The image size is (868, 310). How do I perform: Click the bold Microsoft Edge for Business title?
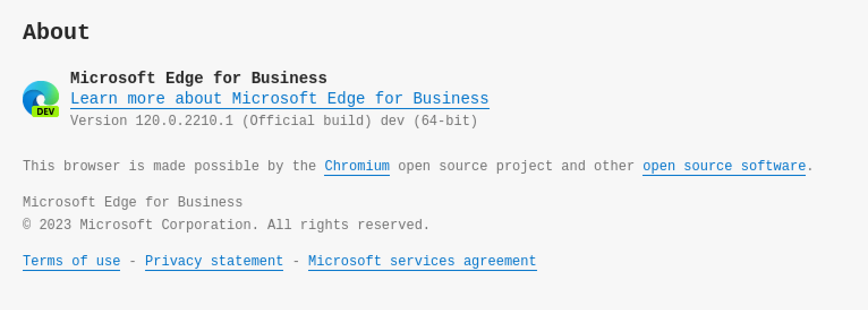tap(198, 78)
